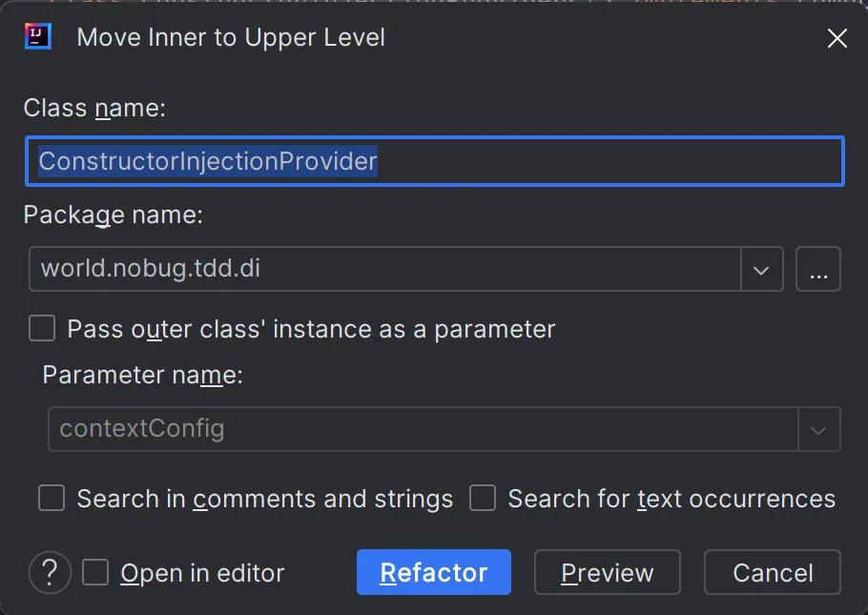The width and height of the screenshot is (868, 615).
Task: Open help via the question mark icon
Action: 50,572
